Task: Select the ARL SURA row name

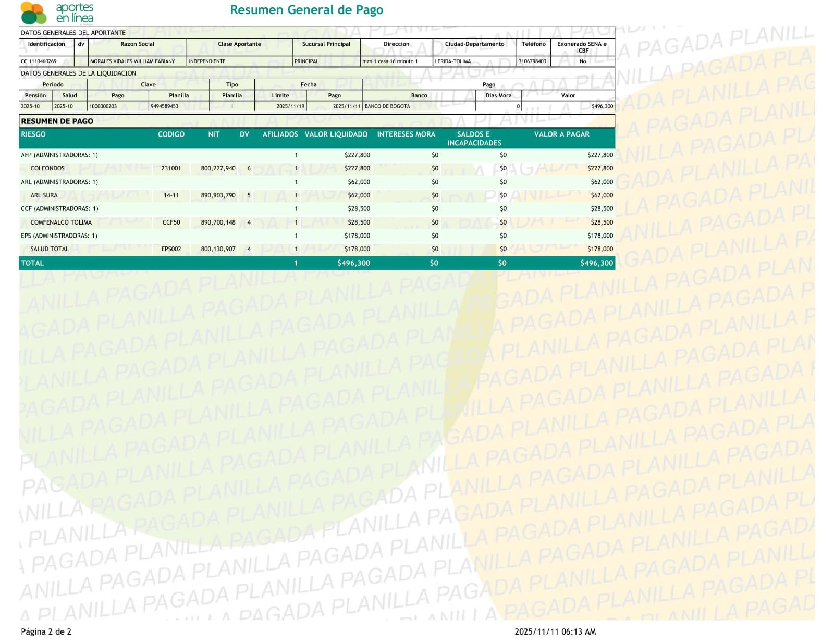Action: point(44,195)
